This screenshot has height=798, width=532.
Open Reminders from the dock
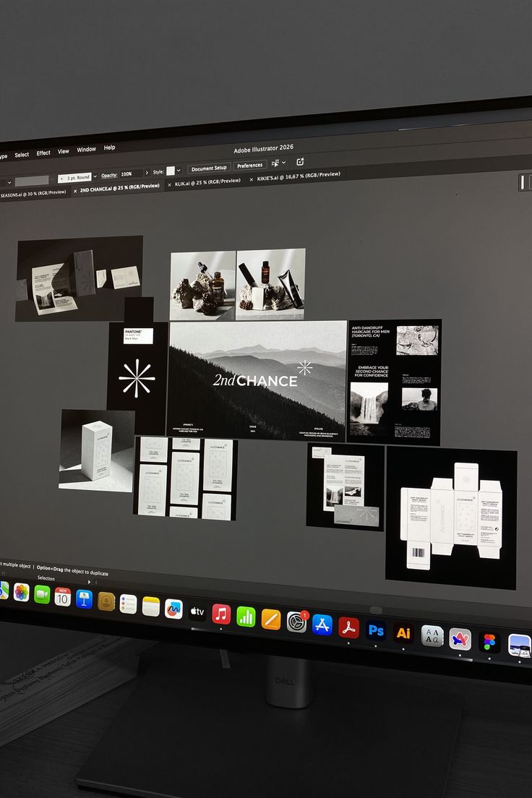pyautogui.click(x=128, y=604)
